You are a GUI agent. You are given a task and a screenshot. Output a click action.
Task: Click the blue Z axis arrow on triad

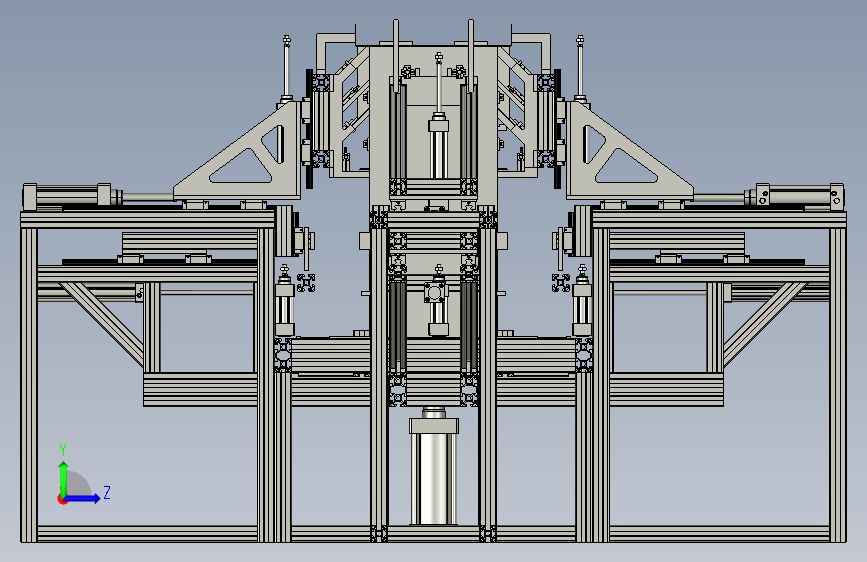(83, 498)
